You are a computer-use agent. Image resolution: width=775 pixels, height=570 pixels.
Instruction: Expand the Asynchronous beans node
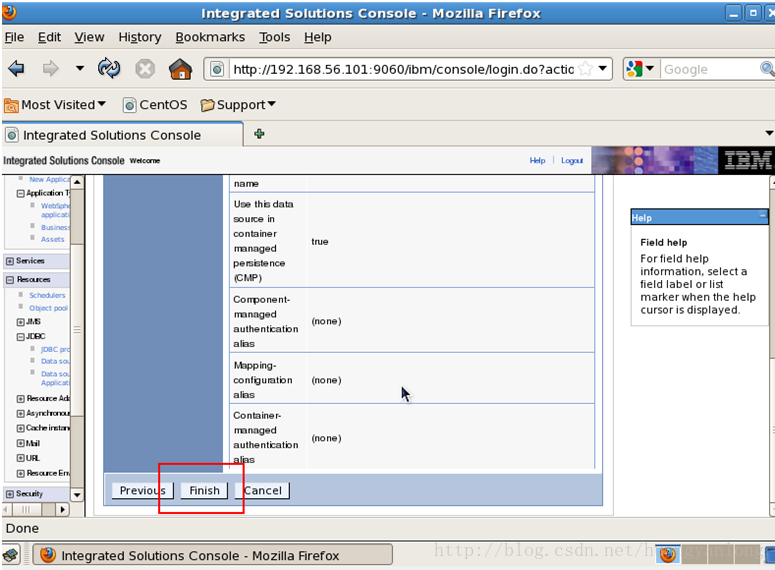pos(20,413)
